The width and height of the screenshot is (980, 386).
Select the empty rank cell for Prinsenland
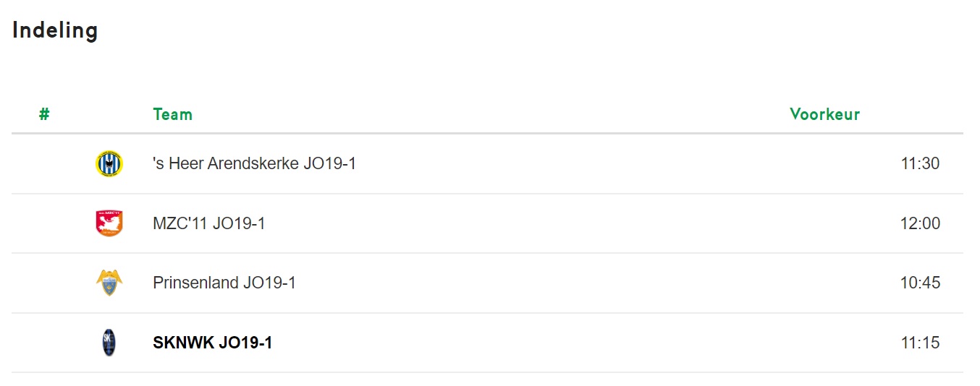[x=44, y=283]
